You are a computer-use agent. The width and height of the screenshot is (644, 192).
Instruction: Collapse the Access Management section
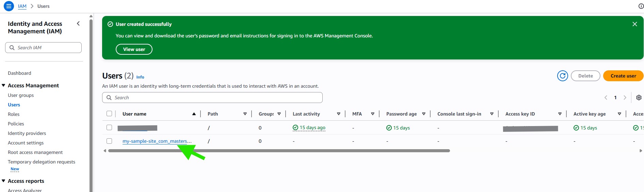click(3, 85)
